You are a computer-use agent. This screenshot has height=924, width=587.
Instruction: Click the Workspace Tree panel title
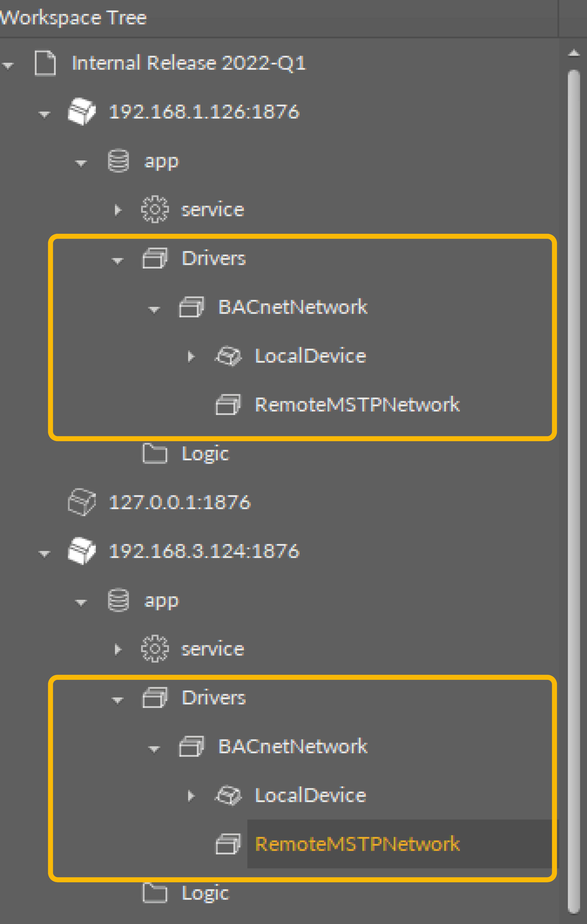pos(73,18)
